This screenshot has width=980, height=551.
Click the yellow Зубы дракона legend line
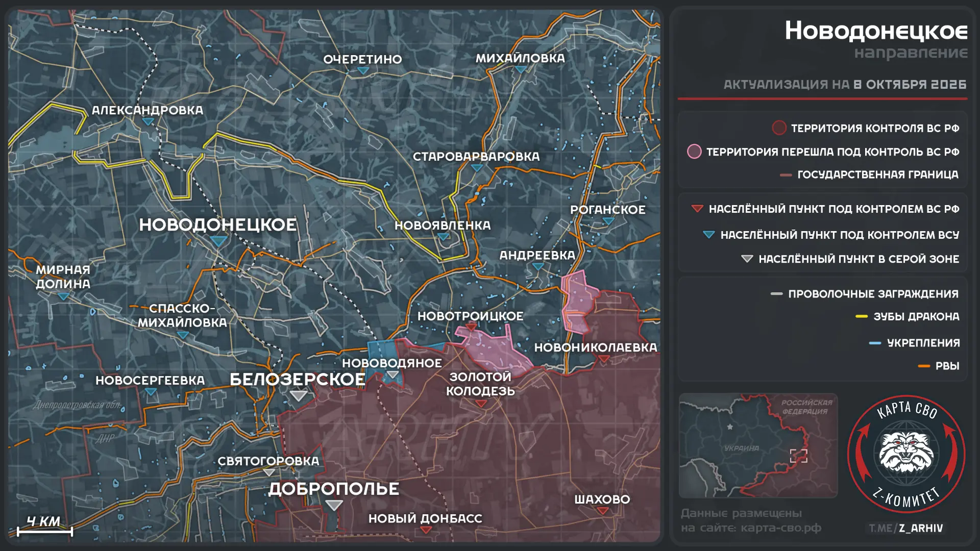pyautogui.click(x=862, y=317)
